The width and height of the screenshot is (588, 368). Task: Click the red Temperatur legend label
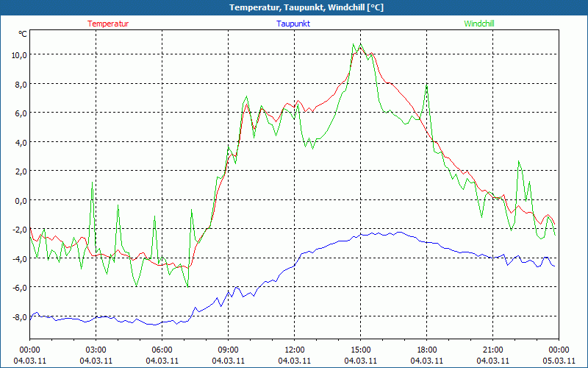pos(108,24)
